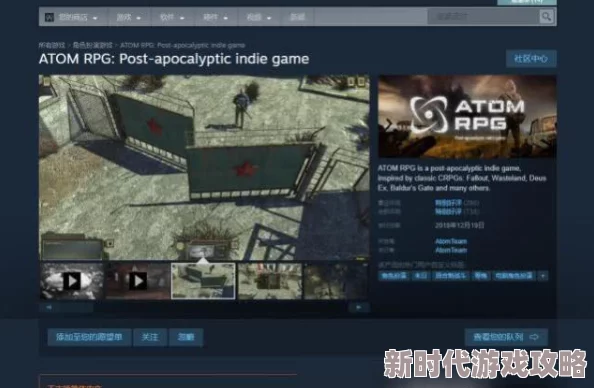Open the AtomTeam developer link
Viewport: 594px width, 388px height.
pyautogui.click(x=451, y=241)
